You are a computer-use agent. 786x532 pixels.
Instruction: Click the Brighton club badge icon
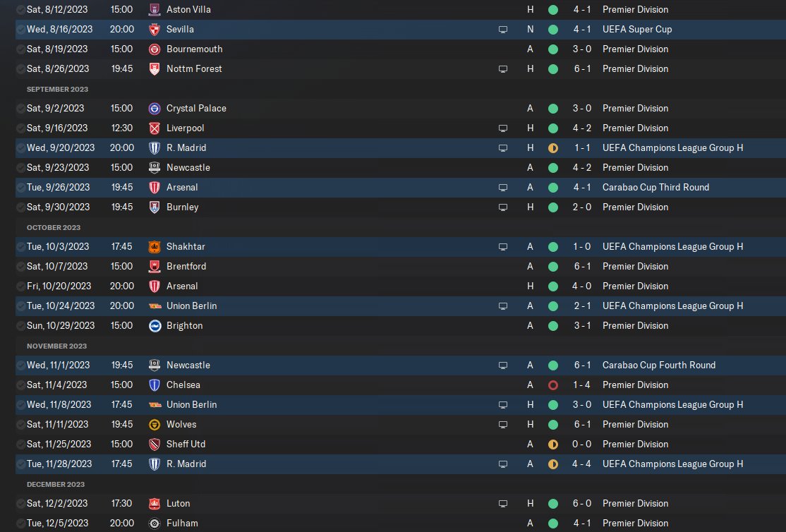click(155, 326)
